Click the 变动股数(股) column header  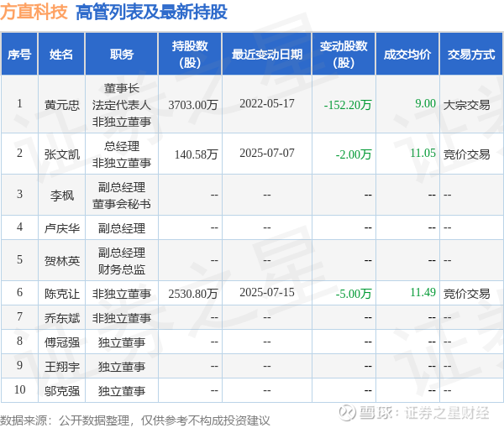pos(344,55)
